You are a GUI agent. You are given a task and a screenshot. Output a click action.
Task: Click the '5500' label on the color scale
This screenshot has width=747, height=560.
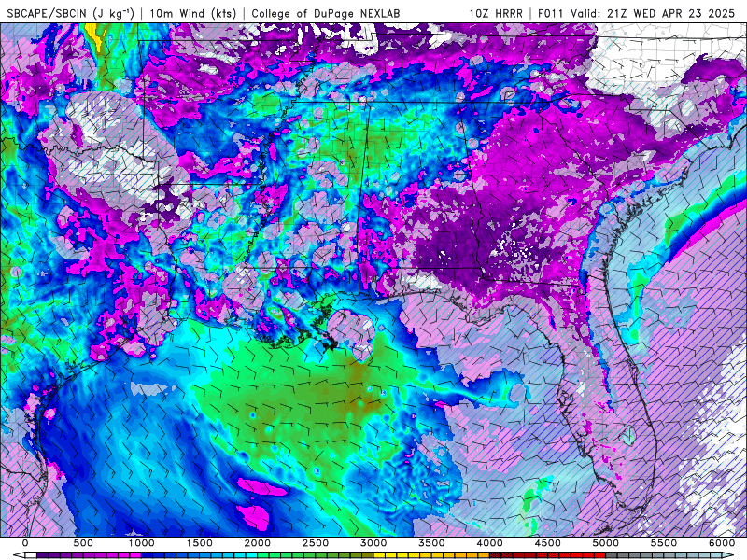[664, 543]
